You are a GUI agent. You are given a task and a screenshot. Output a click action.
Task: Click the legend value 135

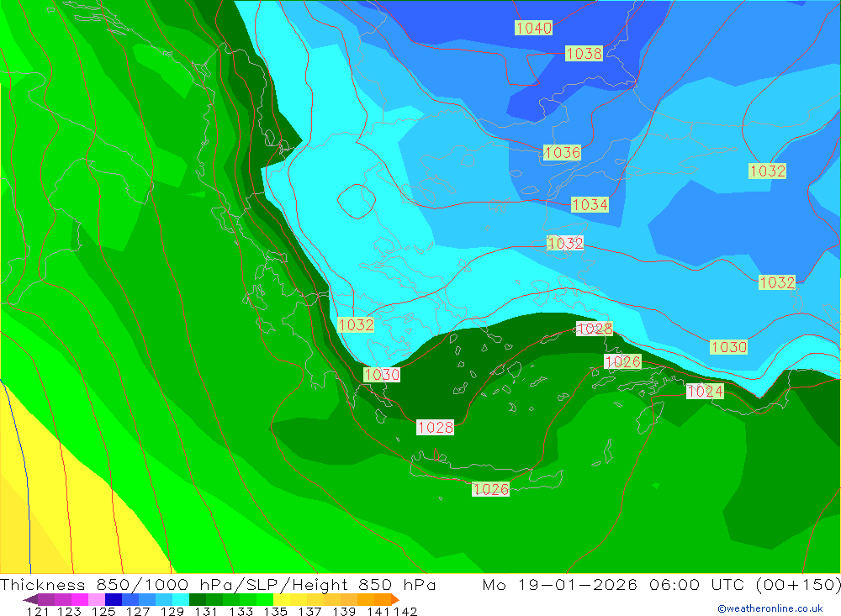[275, 611]
